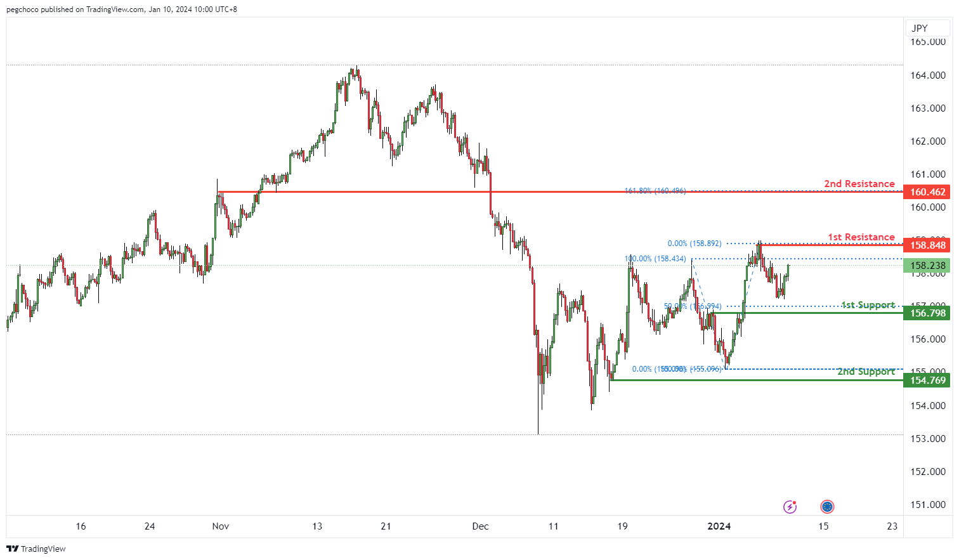The image size is (959, 560).
Task: Click the "Nov" label on time axis
Action: pyautogui.click(x=221, y=526)
